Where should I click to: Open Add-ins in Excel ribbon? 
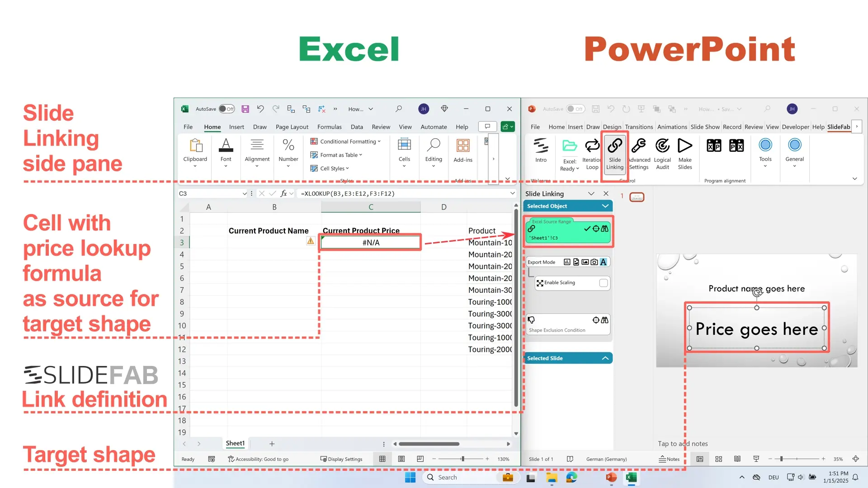click(463, 151)
